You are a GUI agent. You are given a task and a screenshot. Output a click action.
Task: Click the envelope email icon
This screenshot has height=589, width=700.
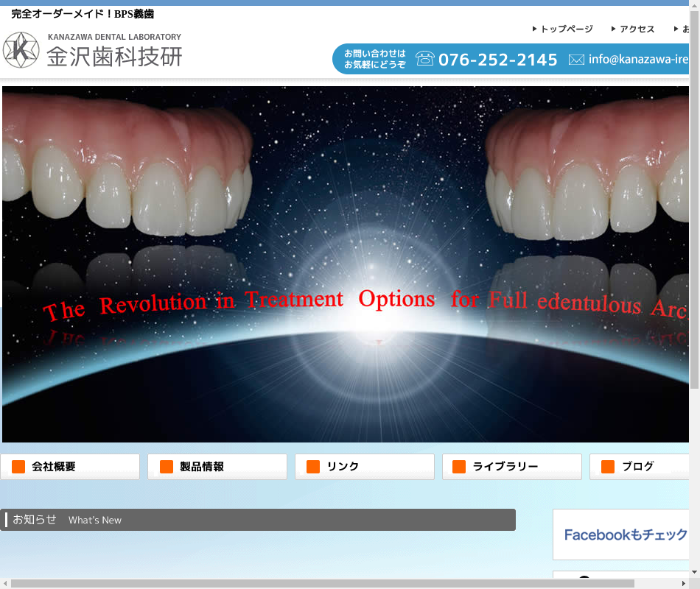coord(576,60)
